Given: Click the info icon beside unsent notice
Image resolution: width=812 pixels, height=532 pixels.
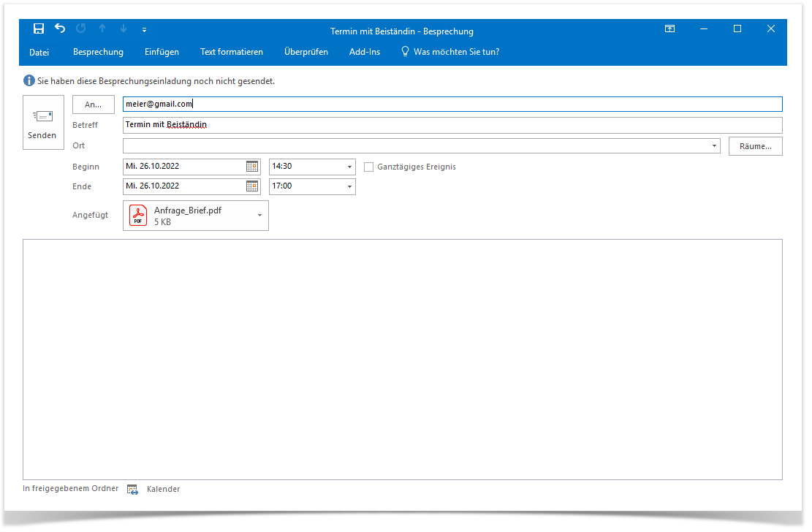Looking at the screenshot, I should (x=29, y=81).
